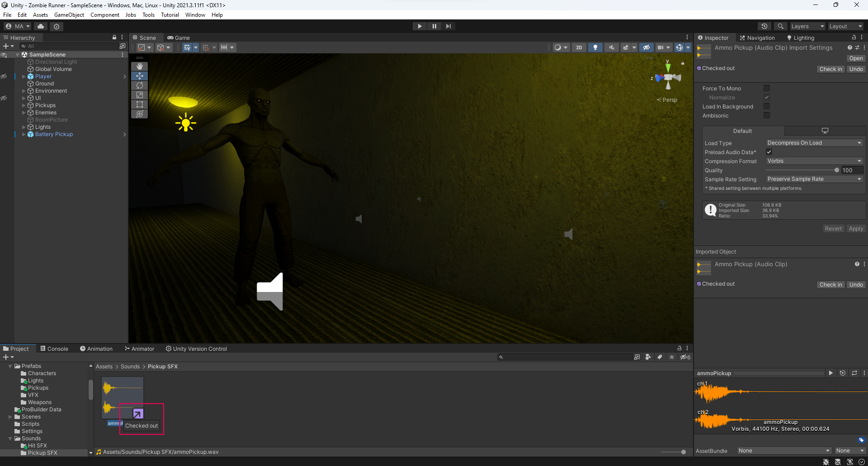The height and width of the screenshot is (466, 868).
Task: Uncheck Preload Audio Data checkbox
Action: pos(769,152)
